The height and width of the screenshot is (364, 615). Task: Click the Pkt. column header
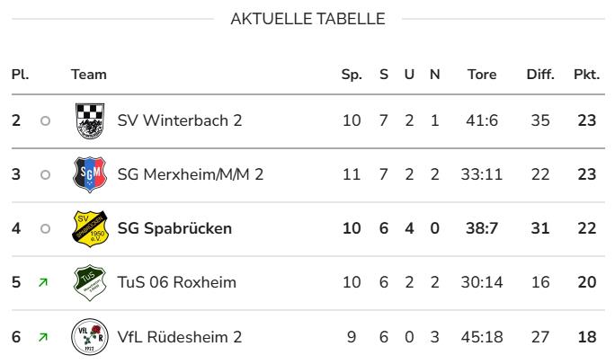pos(586,74)
